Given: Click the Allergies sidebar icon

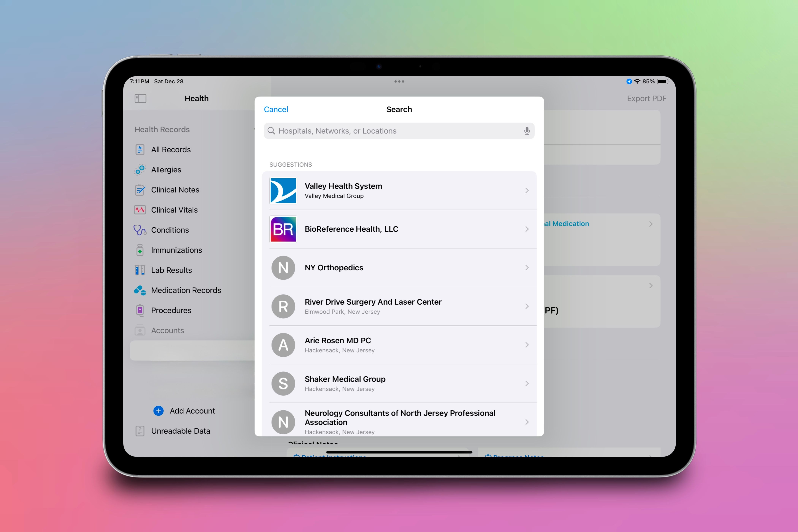Looking at the screenshot, I should 140,170.
